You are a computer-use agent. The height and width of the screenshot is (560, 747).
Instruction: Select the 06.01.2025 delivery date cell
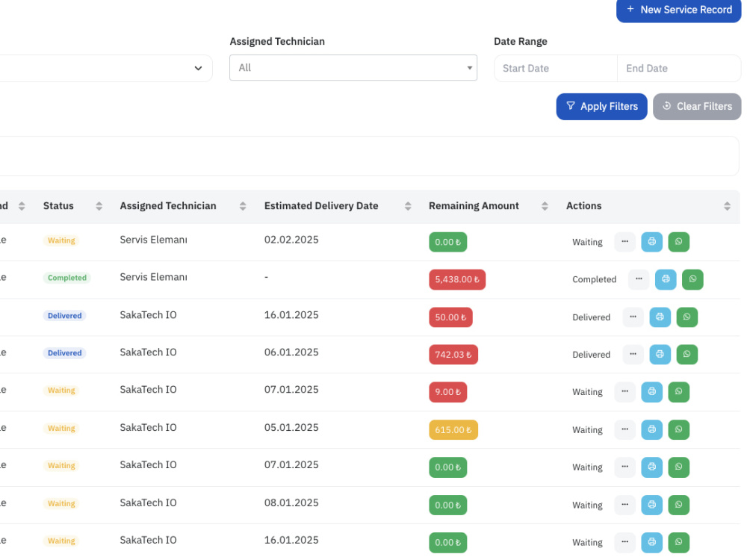[x=291, y=352]
